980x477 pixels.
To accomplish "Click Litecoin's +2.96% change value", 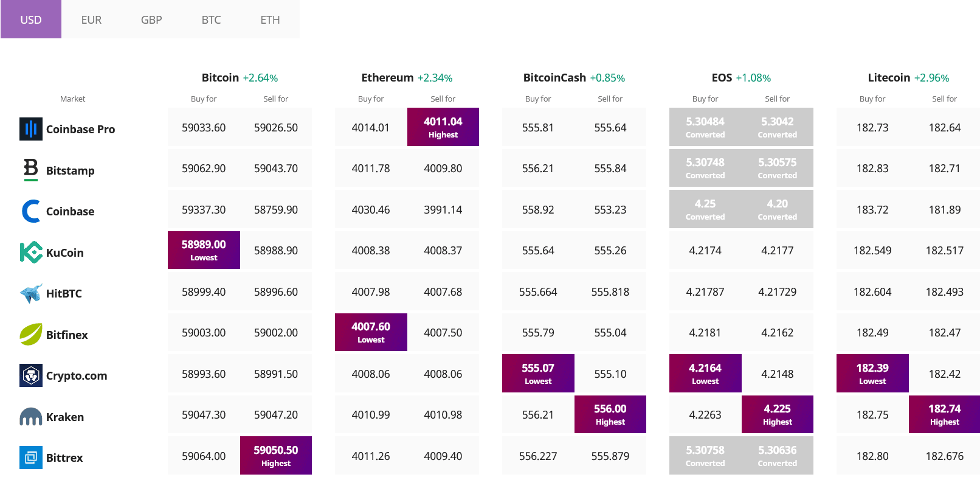I will click(x=931, y=78).
